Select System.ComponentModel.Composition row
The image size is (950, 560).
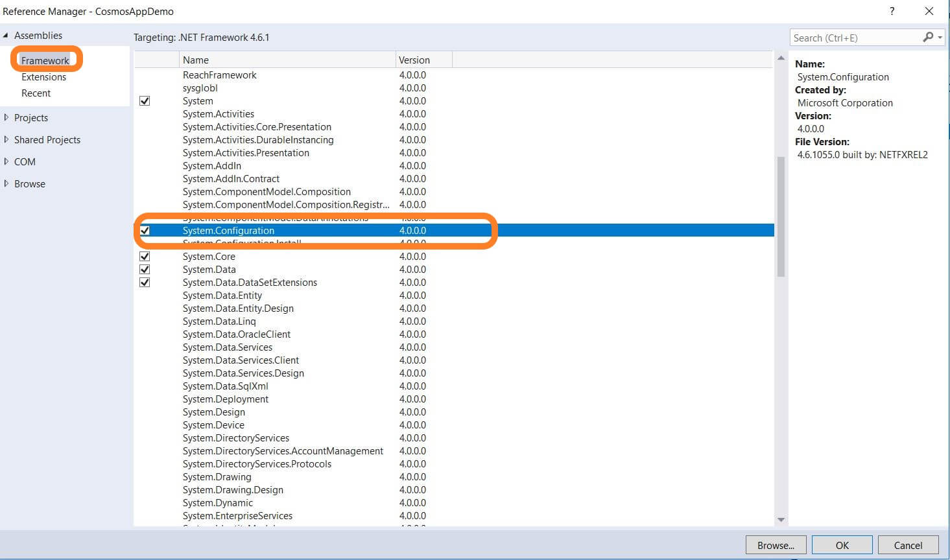click(454, 192)
